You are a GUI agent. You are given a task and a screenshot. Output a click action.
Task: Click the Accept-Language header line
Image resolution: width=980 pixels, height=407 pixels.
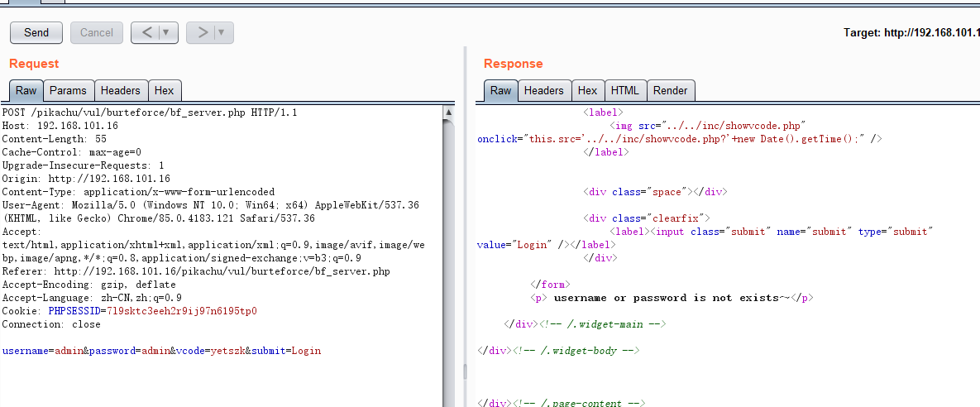pyautogui.click(x=92, y=298)
